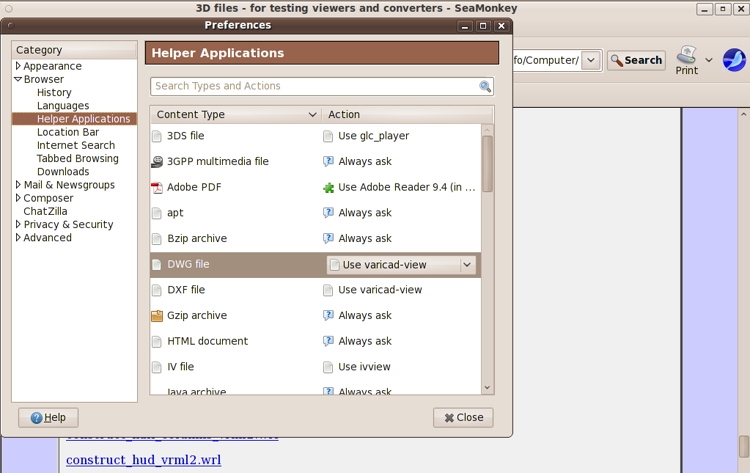Click the Adobe Reader plugin action icon
Screen dimensions: 750x473
pos(328,187)
